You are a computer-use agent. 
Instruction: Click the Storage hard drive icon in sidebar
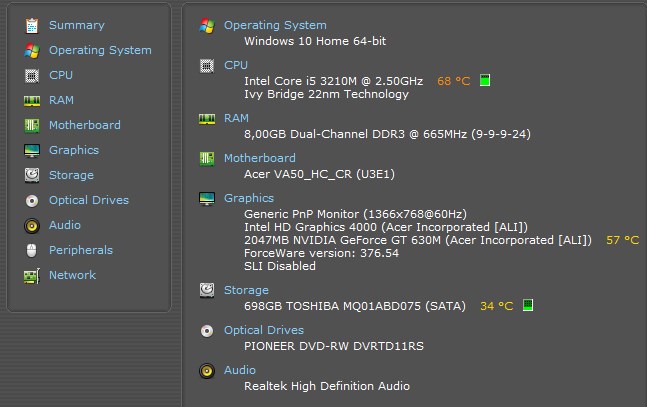(x=32, y=175)
